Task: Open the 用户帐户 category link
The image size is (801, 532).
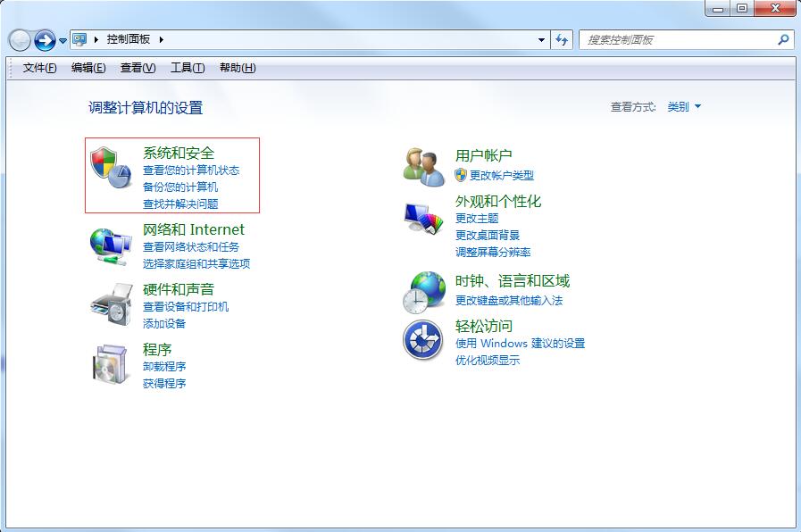Action: pos(483,155)
